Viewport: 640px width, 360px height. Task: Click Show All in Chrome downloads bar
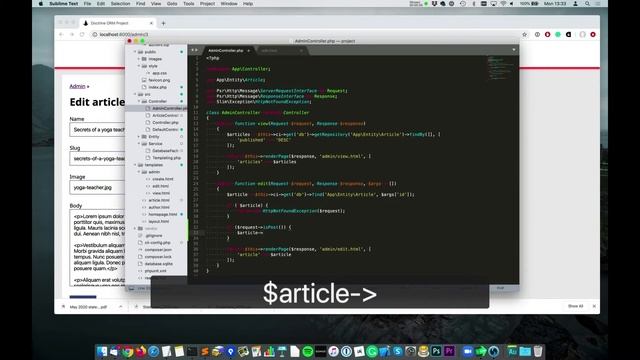[x=576, y=306]
